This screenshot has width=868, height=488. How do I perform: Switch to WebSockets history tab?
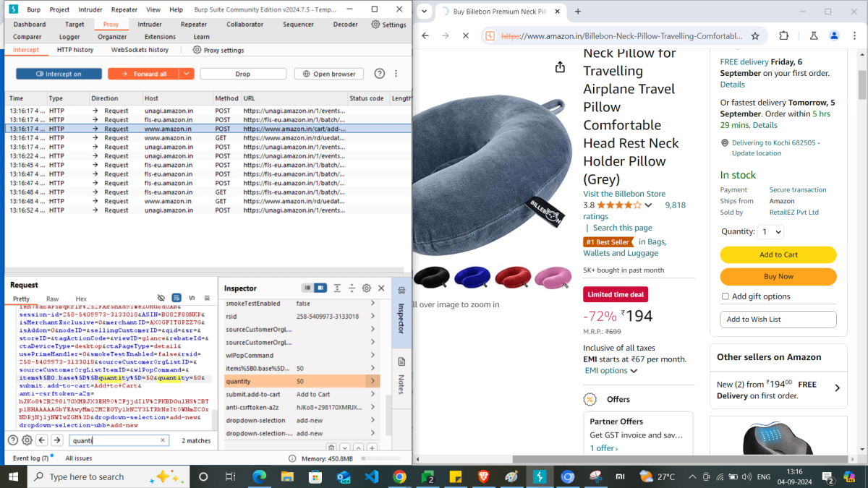(x=140, y=50)
